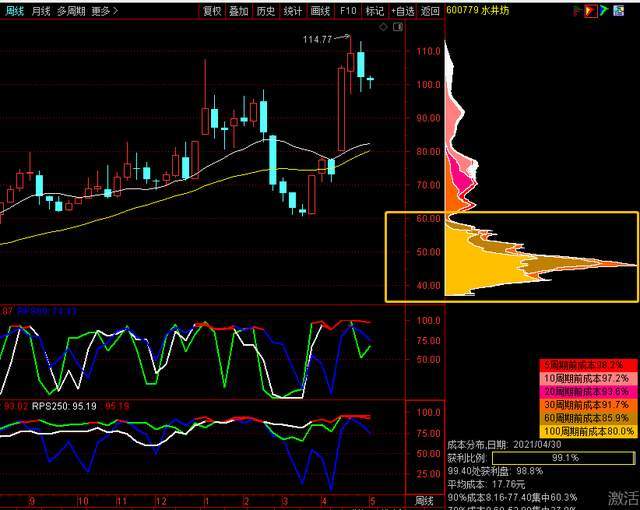Viewport: 640px width, 510px height.
Task: Click the 返回 back button
Action: [430, 11]
